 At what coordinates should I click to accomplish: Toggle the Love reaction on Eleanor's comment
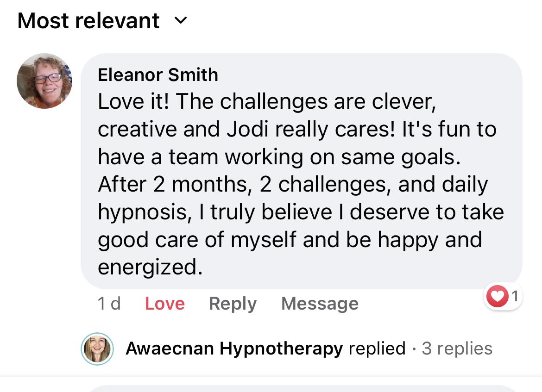click(165, 304)
